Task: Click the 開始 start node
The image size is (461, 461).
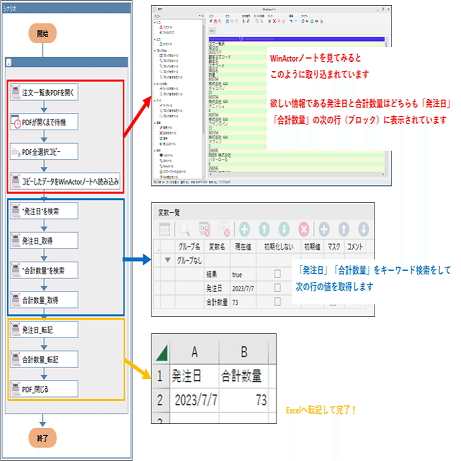Action: [x=42, y=33]
